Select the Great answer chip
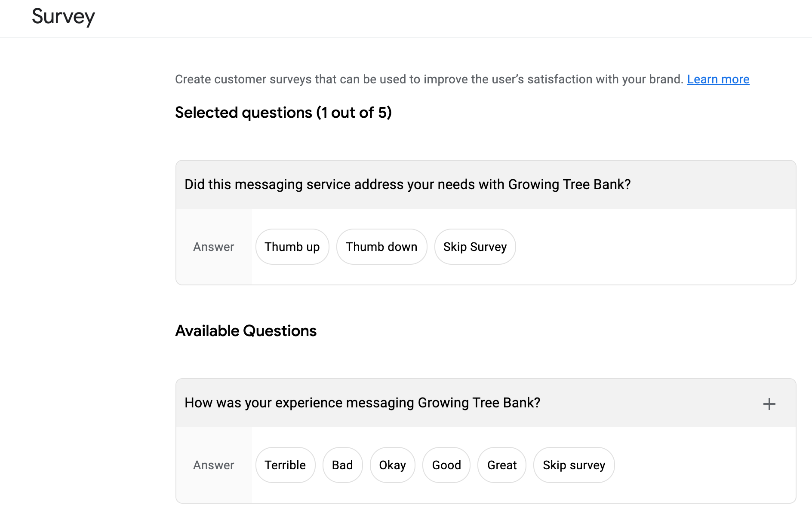812x520 pixels. (x=502, y=465)
